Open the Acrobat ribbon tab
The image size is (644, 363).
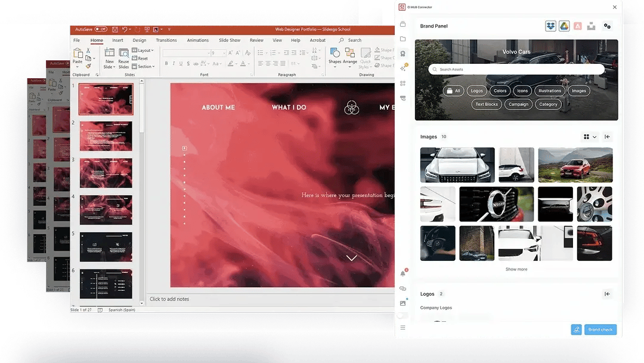click(317, 40)
